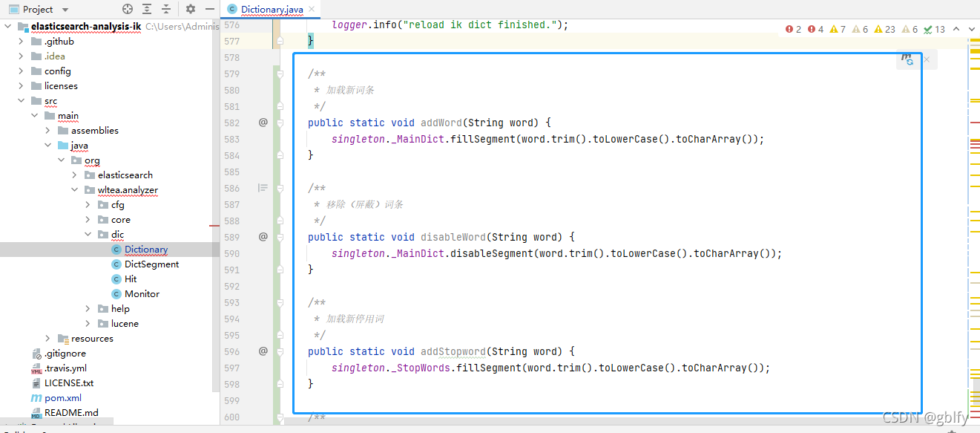Click Expand All icon in Project toolbar
Screen dimensions: 980x433
point(147,10)
